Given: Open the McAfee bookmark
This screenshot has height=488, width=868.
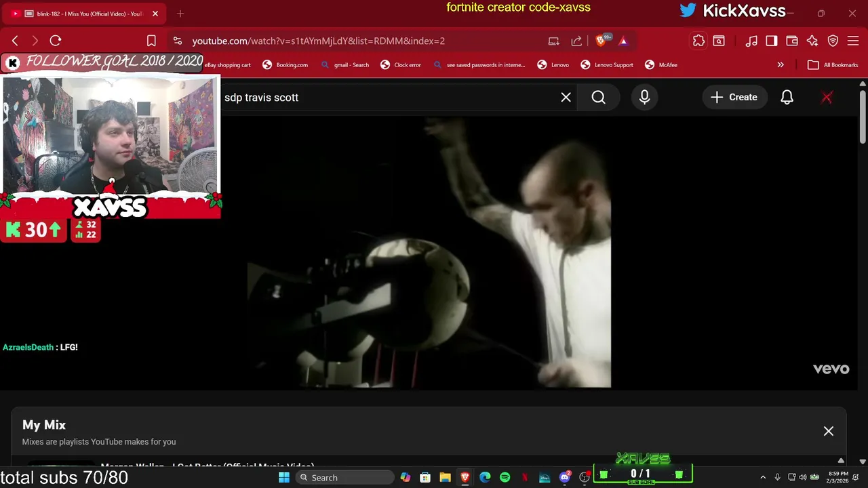Looking at the screenshot, I should pos(661,65).
